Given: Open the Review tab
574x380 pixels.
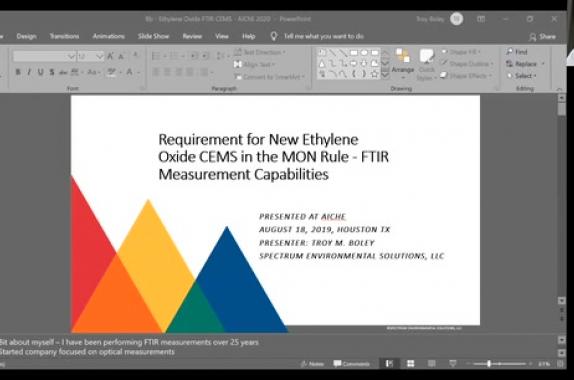Looking at the screenshot, I should [192, 36].
